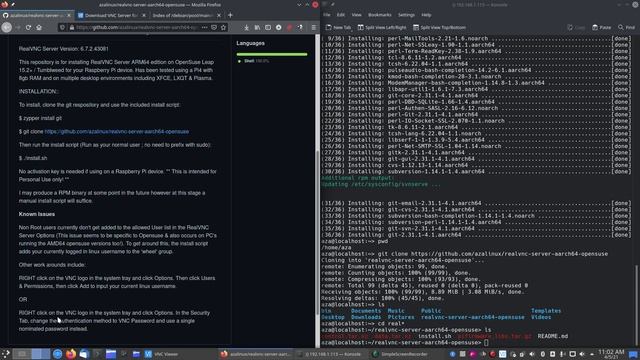
Task: Click the green Shell language bar
Action: 272,54
